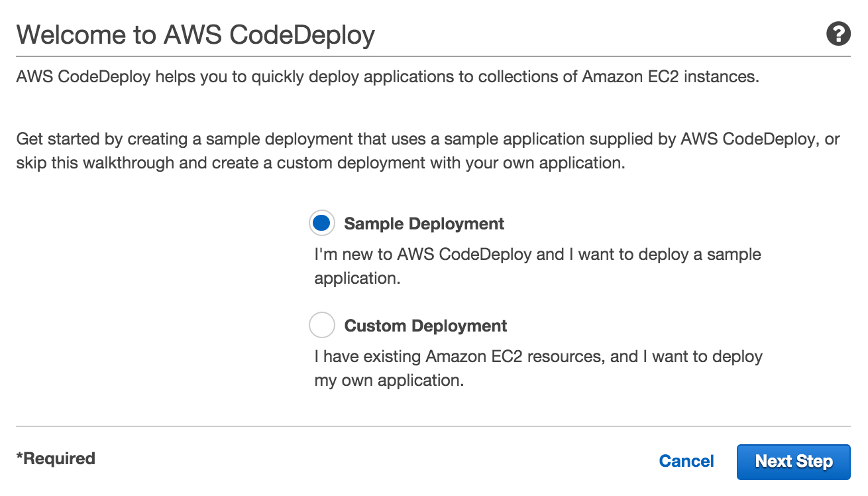This screenshot has height=496, width=868.
Task: Click the '*Required' note text
Action: (56, 458)
